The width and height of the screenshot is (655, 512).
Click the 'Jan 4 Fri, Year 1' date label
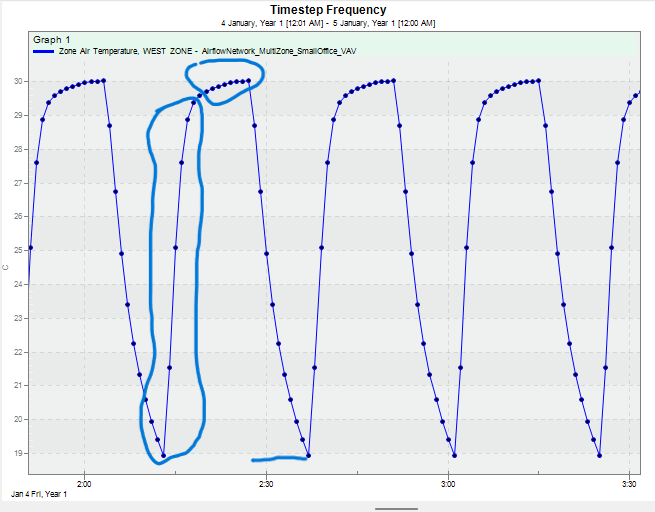coord(39,494)
